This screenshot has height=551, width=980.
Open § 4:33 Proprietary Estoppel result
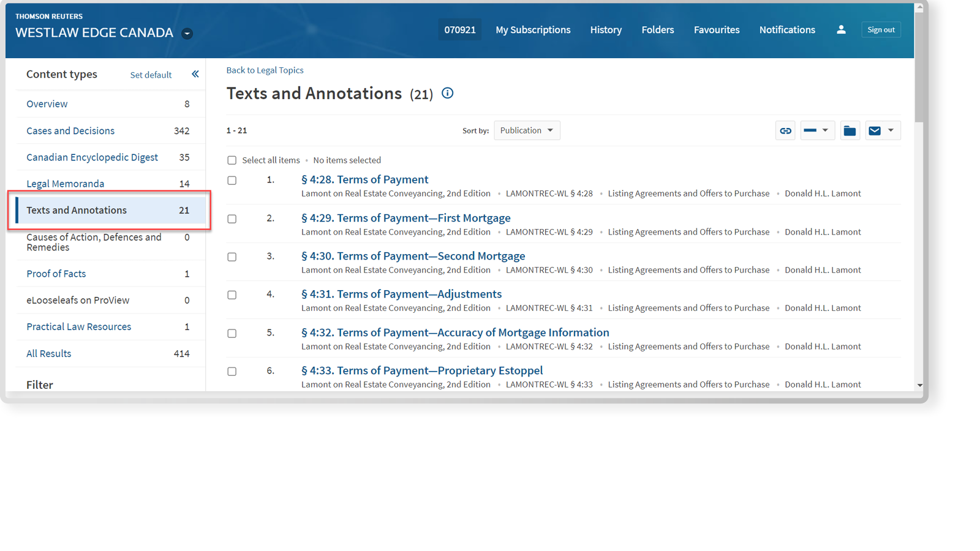coord(422,370)
